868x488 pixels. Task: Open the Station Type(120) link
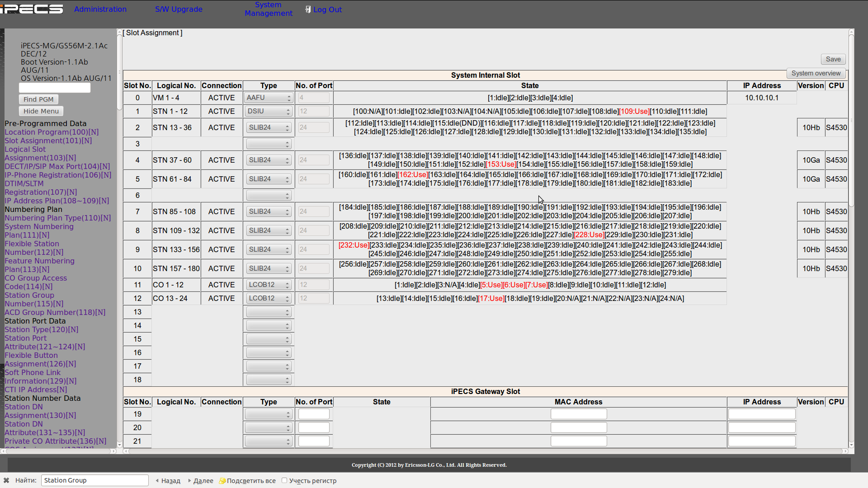tap(41, 329)
